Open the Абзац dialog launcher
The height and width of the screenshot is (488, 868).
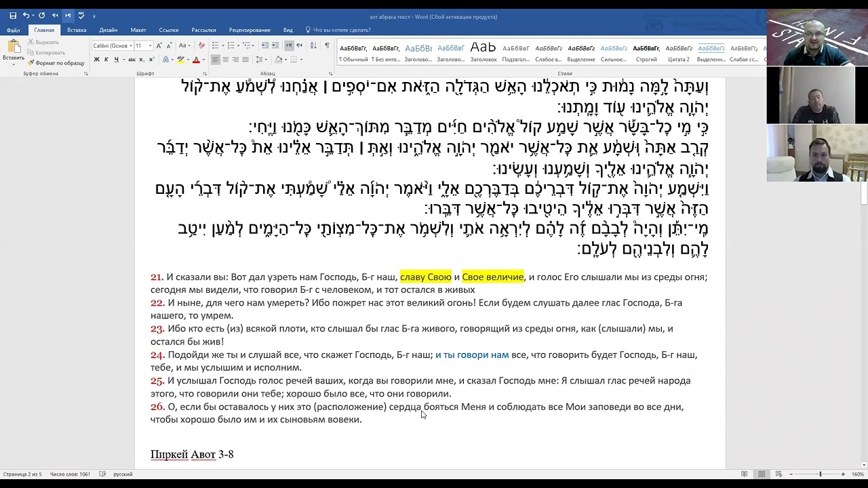(332, 74)
